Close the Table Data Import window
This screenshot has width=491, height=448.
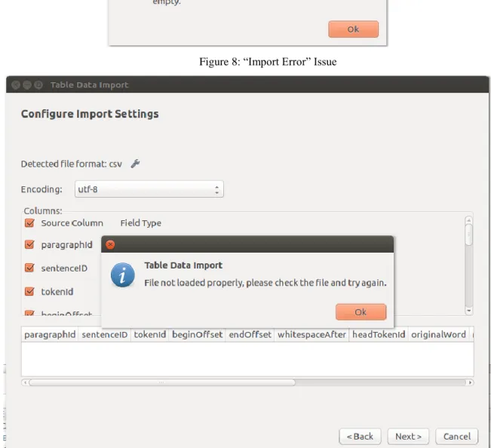16,84
